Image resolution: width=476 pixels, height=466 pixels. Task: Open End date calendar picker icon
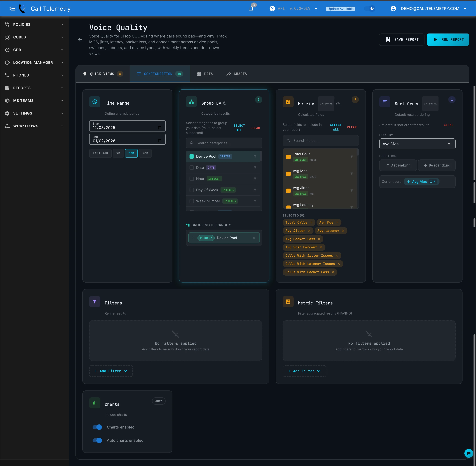click(x=160, y=141)
